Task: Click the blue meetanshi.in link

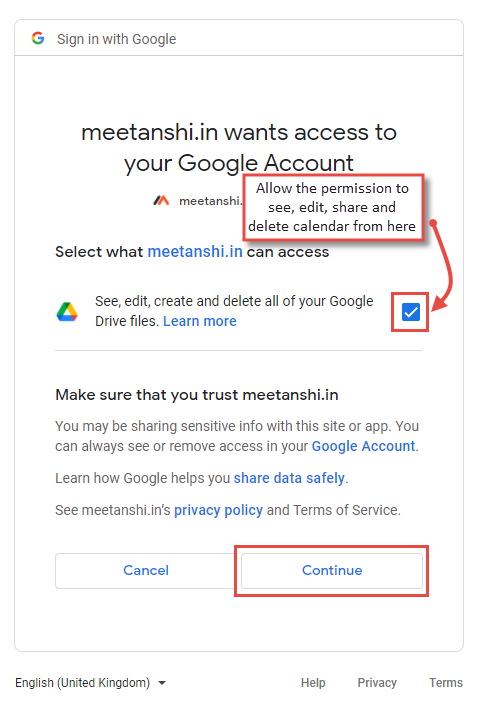Action: [195, 252]
